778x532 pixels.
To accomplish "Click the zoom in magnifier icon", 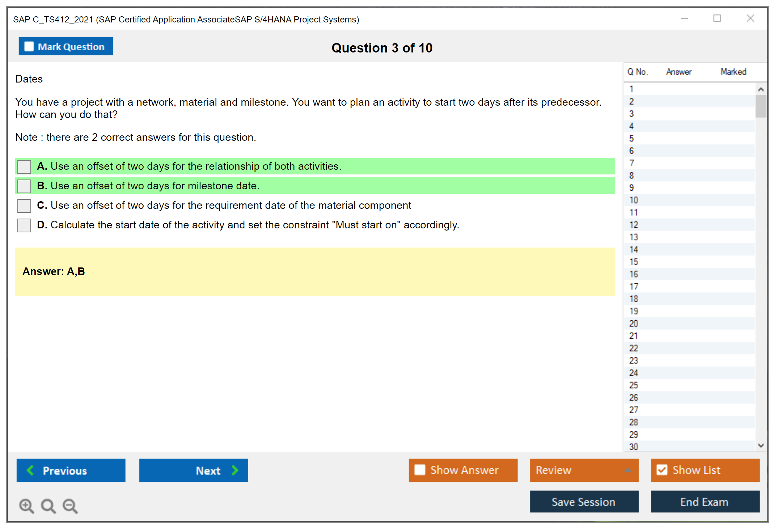I will point(26,506).
